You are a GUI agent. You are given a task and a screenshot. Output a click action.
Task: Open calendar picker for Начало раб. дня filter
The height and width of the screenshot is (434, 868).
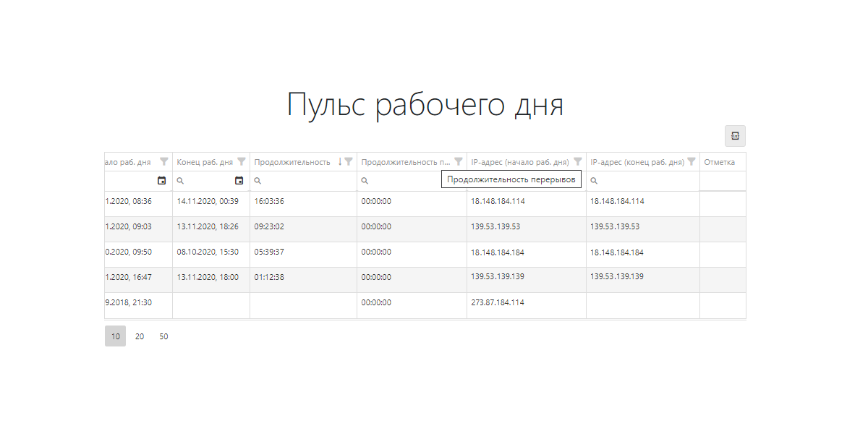[x=162, y=181]
